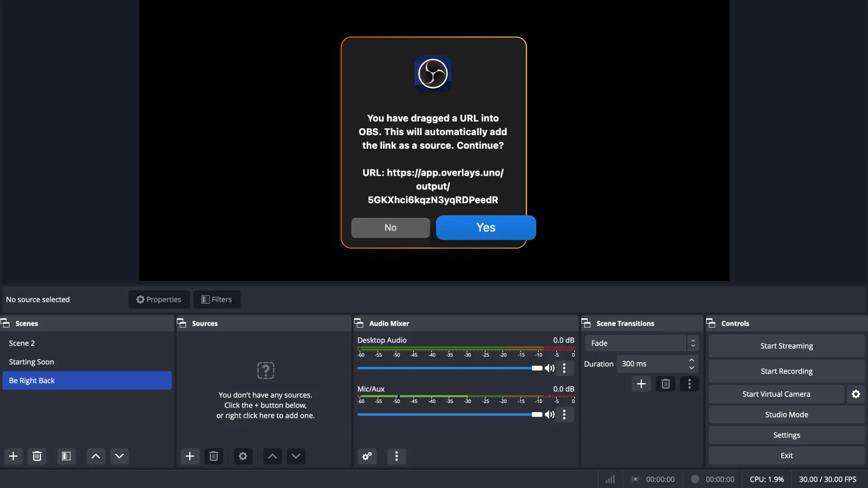Click the streaming time status indicator
The image size is (868, 488).
[653, 479]
